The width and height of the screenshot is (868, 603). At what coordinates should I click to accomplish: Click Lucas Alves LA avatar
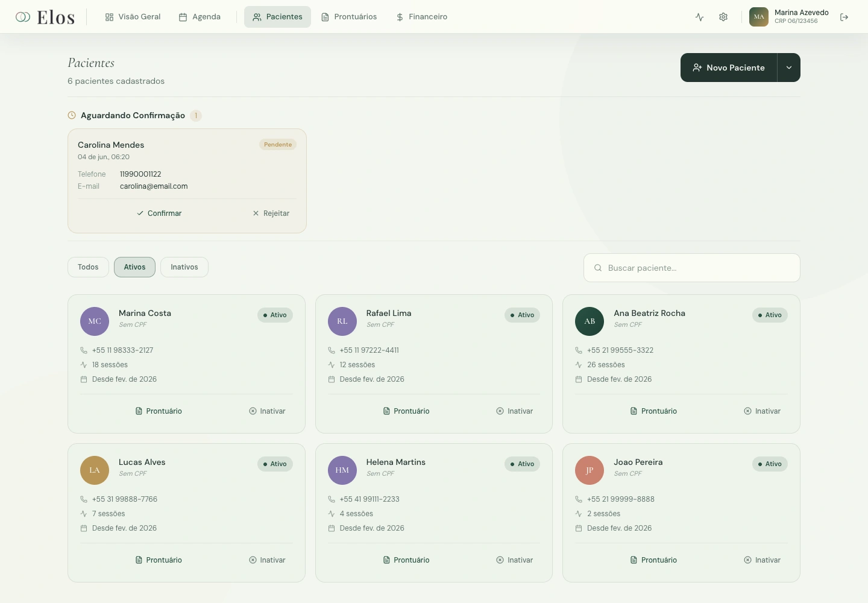point(95,470)
